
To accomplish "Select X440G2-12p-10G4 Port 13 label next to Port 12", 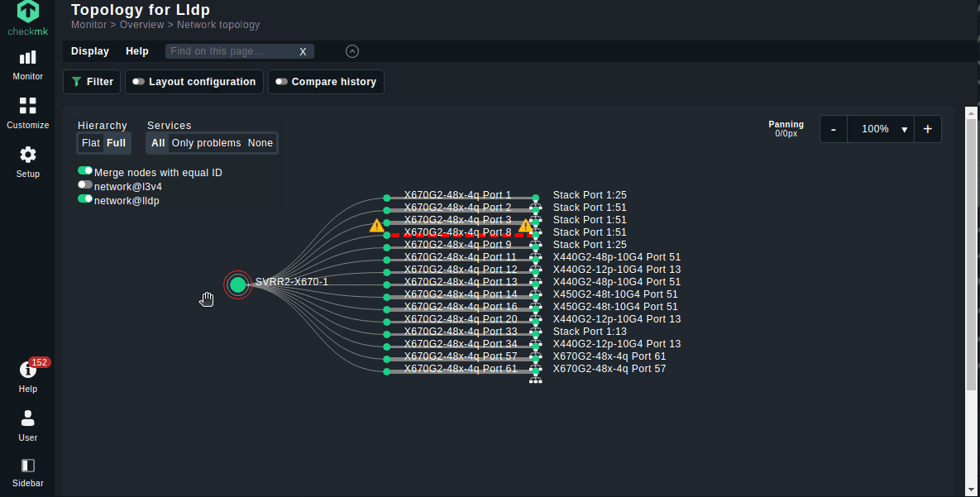I will pos(617,270).
